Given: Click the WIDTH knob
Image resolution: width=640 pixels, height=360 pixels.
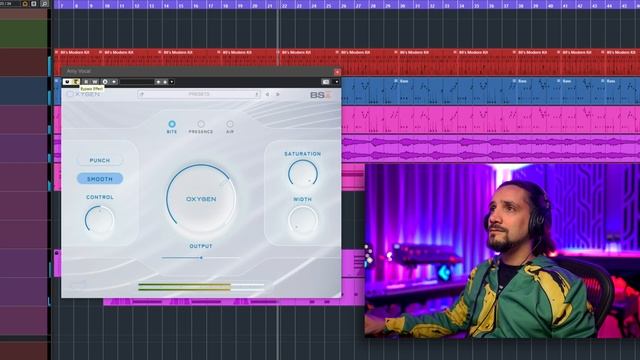Looking at the screenshot, I should 303,220.
